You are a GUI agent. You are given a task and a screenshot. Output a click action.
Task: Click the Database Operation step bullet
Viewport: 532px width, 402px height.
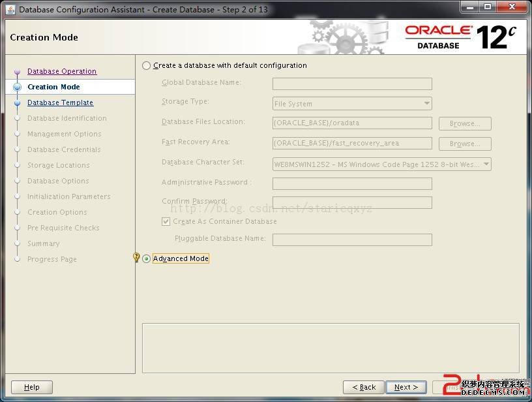pos(17,72)
